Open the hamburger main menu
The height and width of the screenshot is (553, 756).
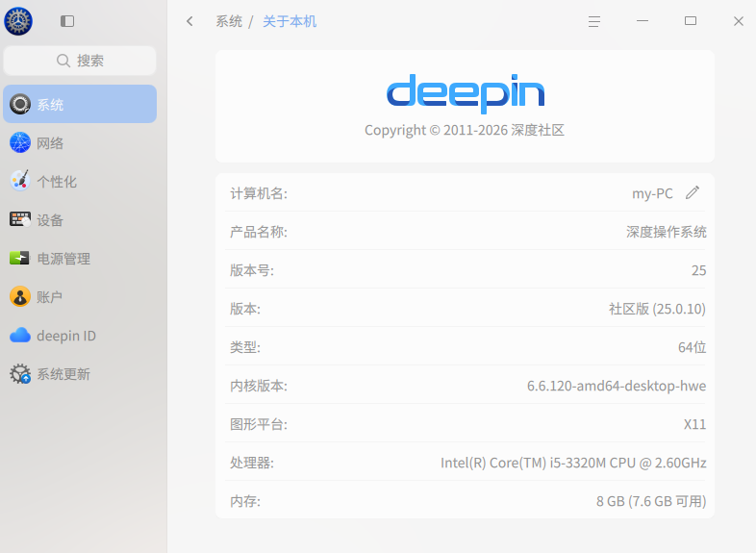(594, 21)
